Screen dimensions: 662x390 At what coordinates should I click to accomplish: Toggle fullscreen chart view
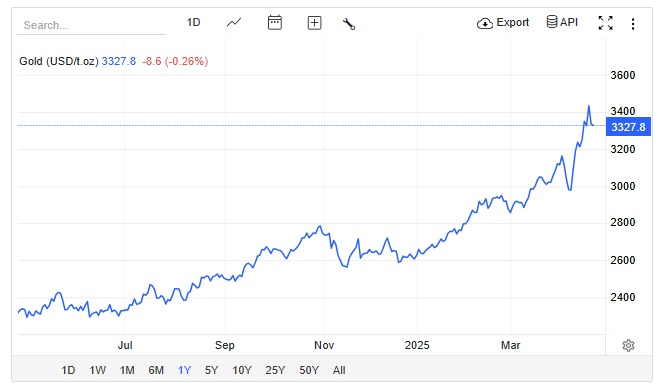(605, 23)
